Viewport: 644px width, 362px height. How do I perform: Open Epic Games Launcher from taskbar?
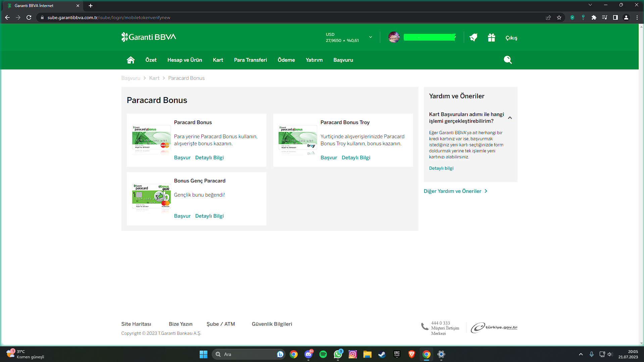click(x=397, y=354)
